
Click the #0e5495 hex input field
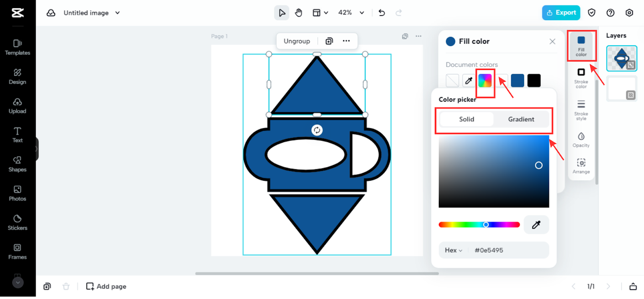[509, 250]
